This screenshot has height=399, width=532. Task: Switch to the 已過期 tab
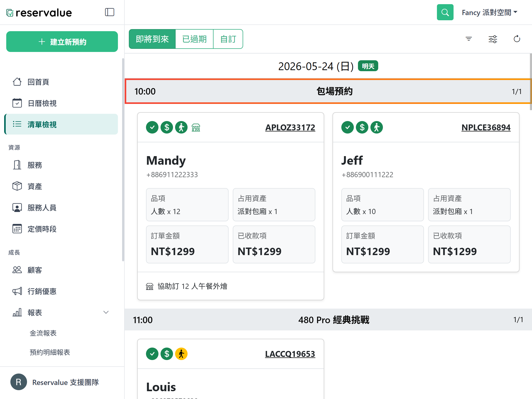pyautogui.click(x=194, y=39)
